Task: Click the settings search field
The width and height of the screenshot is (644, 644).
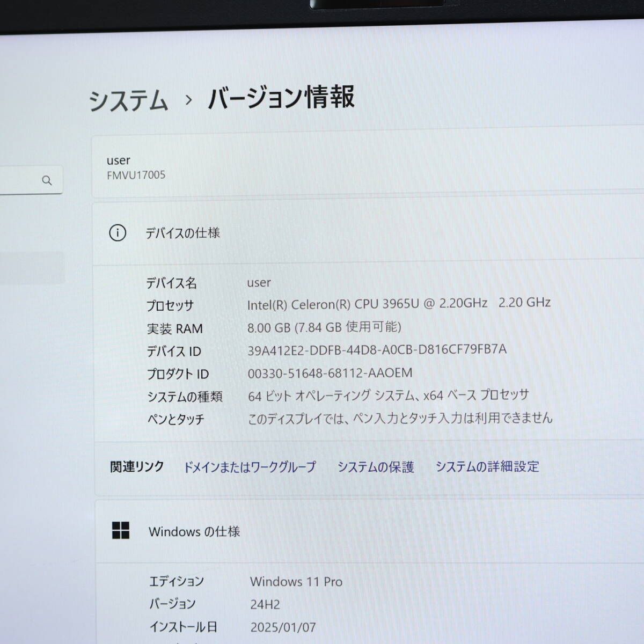Action: coord(31,180)
